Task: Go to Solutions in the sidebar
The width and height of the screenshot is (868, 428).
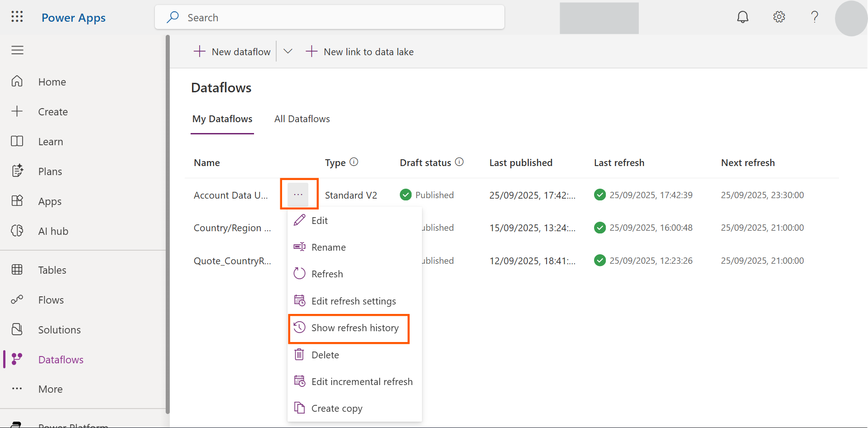Action: (x=59, y=330)
